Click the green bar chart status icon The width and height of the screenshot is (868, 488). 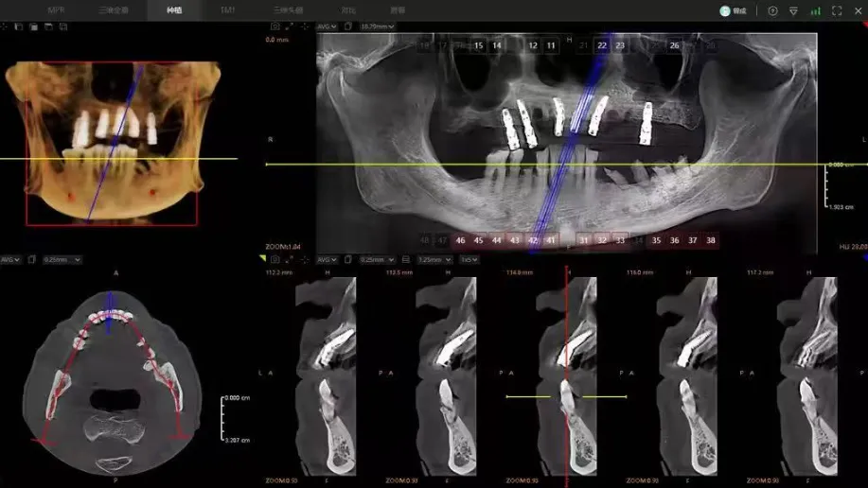815,10
